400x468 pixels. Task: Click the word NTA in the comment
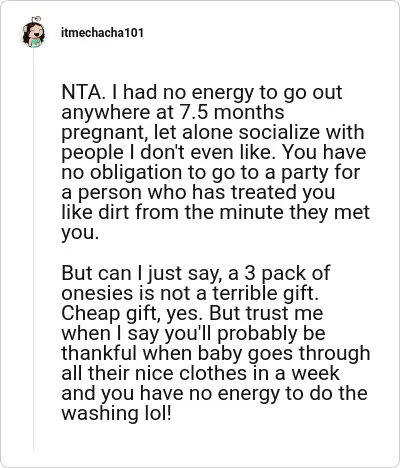82,92
